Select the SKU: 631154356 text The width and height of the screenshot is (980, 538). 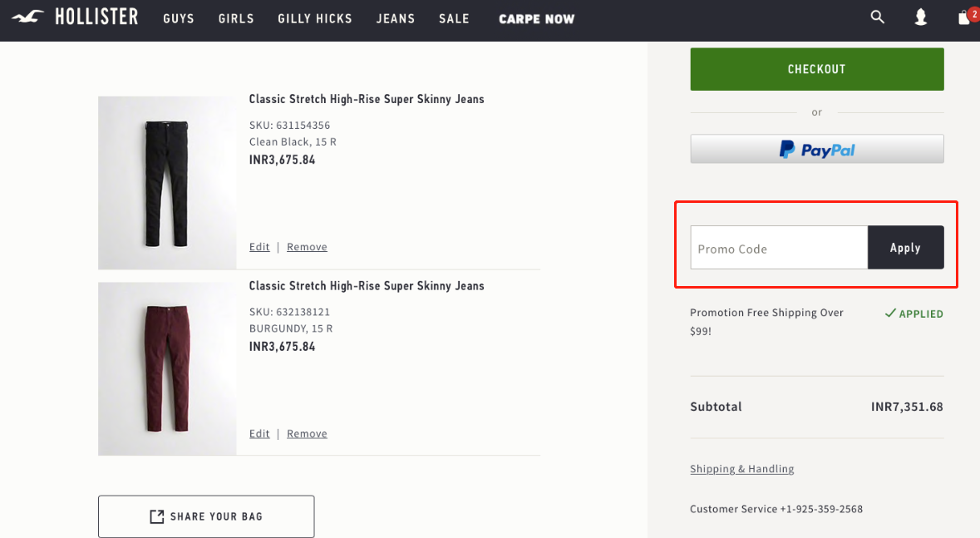point(289,125)
